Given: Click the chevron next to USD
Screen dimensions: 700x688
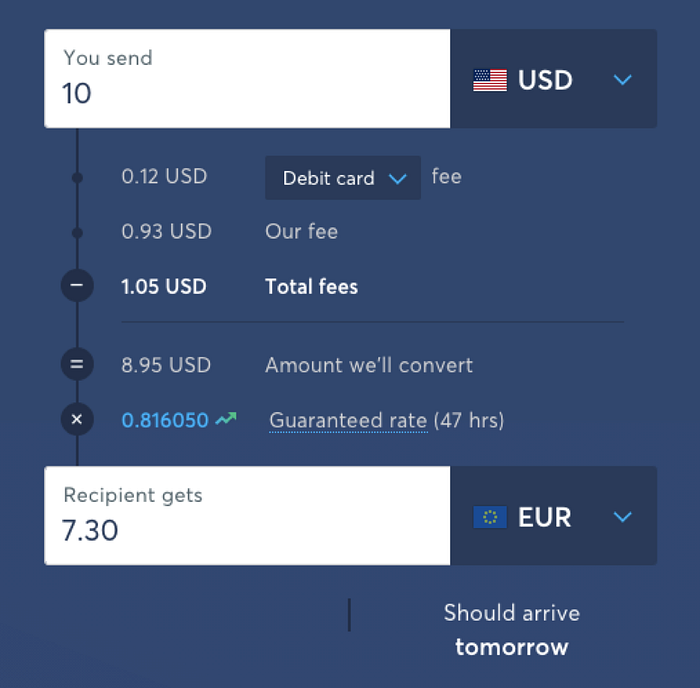Looking at the screenshot, I should coord(622,80).
